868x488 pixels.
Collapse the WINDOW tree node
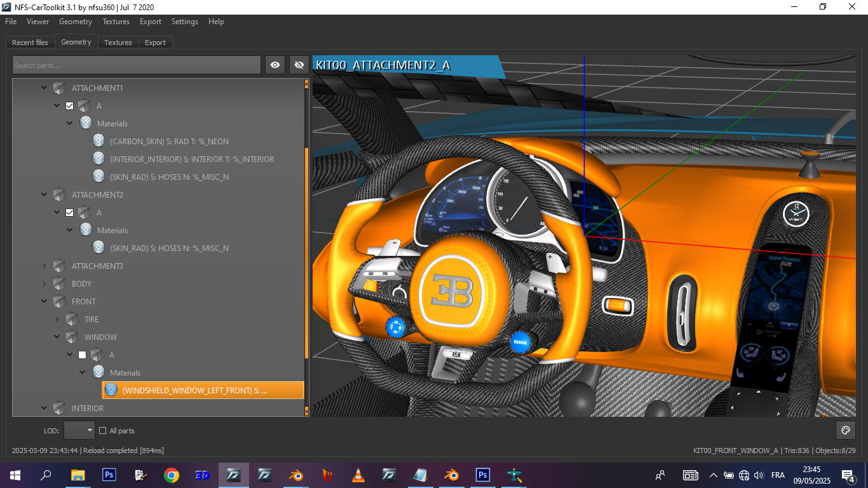57,337
